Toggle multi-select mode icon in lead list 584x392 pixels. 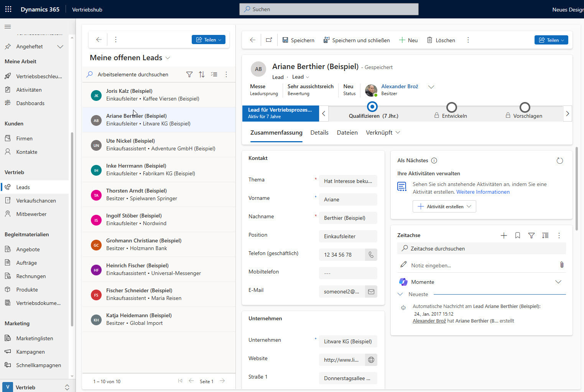pos(214,74)
